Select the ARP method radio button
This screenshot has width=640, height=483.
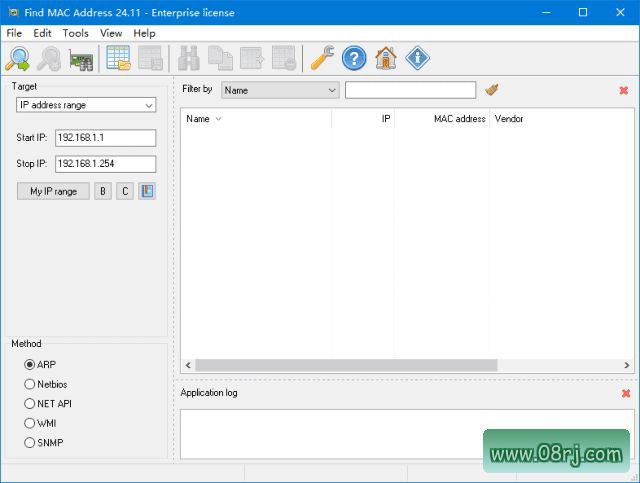(30, 365)
